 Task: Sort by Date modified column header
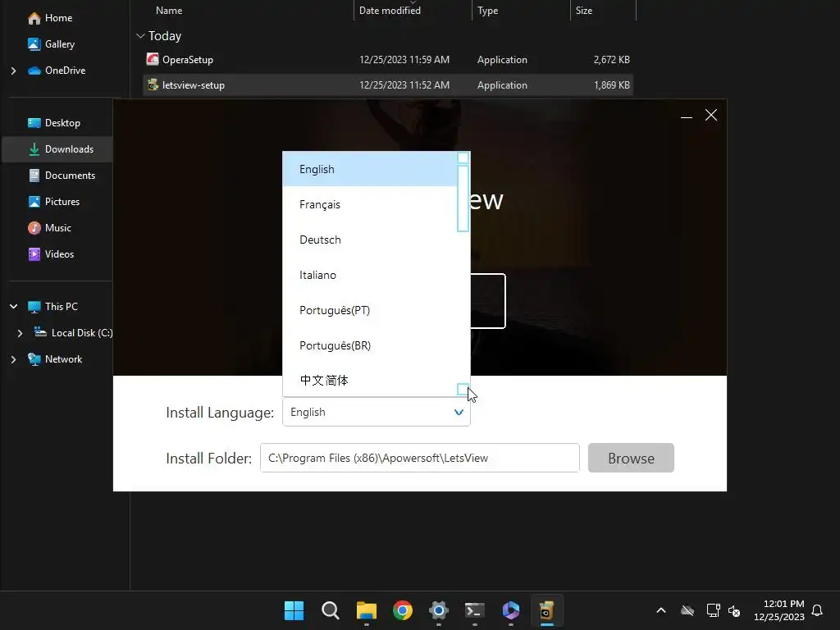390,11
